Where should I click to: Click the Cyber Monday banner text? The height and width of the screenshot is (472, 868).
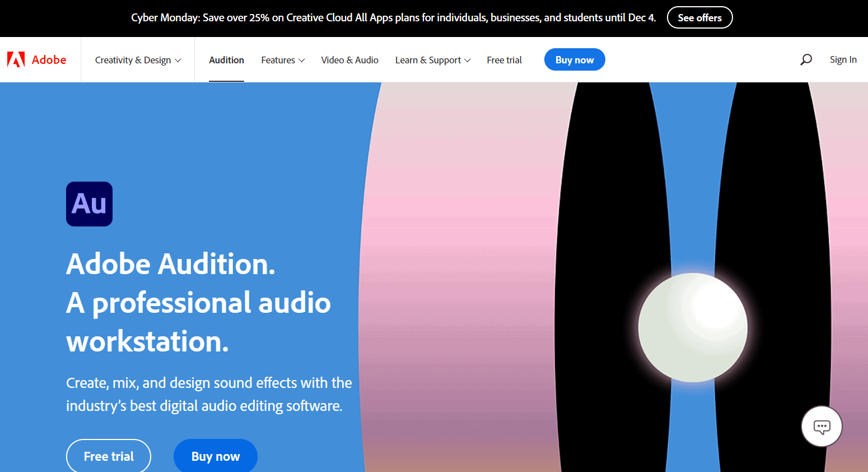pyautogui.click(x=392, y=17)
